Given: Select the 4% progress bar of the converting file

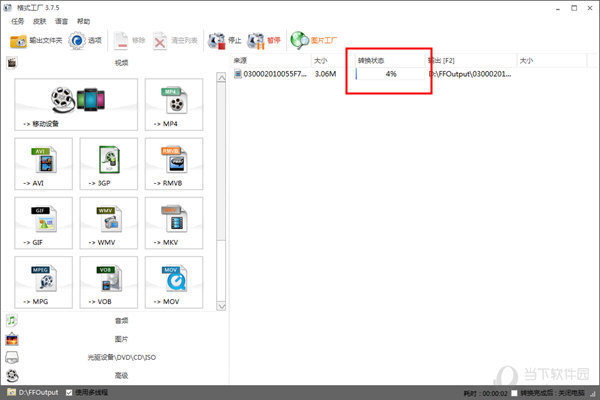Looking at the screenshot, I should 390,74.
